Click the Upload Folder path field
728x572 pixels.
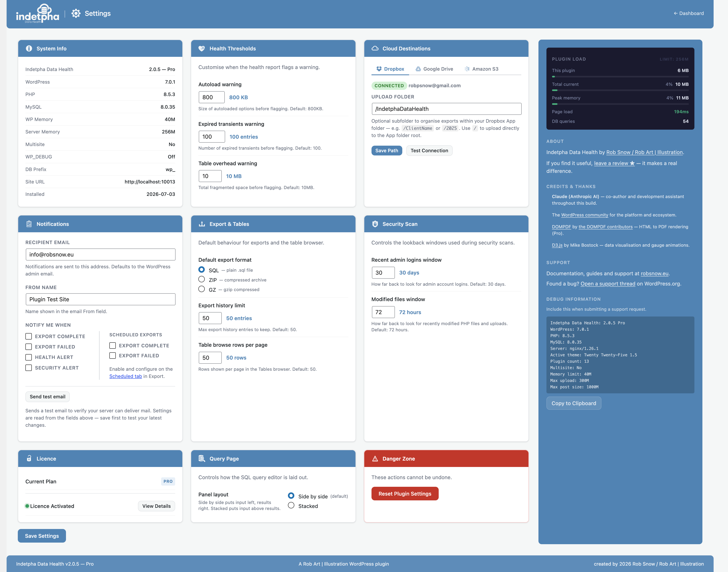446,109
